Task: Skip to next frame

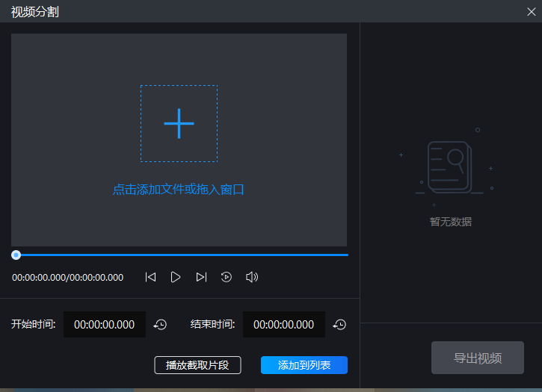Action: [x=201, y=277]
